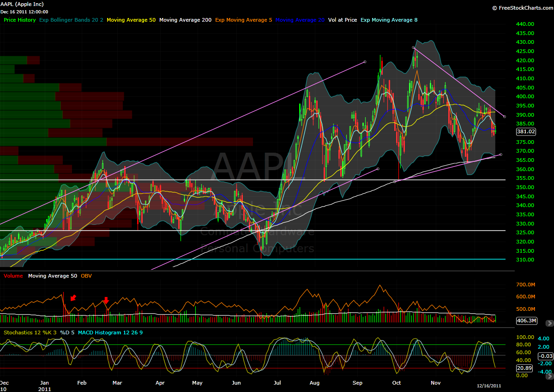Click the %D 5 indicator label
The height and width of the screenshot is (392, 554).
pyautogui.click(x=67, y=333)
